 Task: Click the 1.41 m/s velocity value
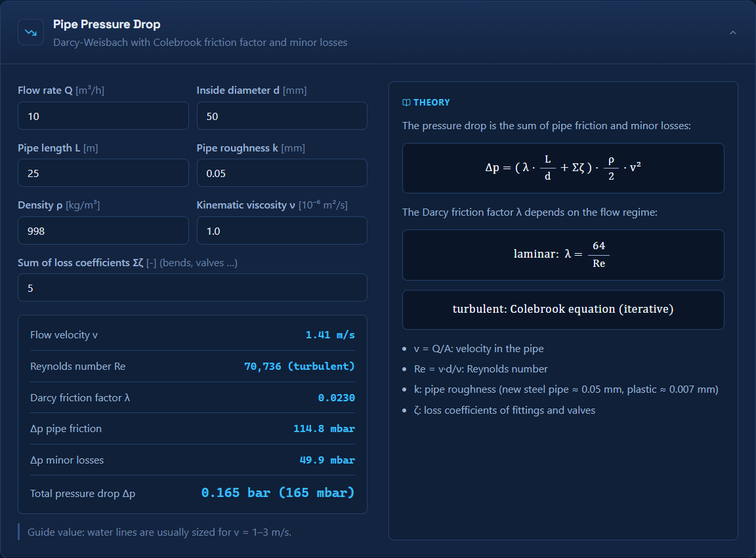(330, 335)
